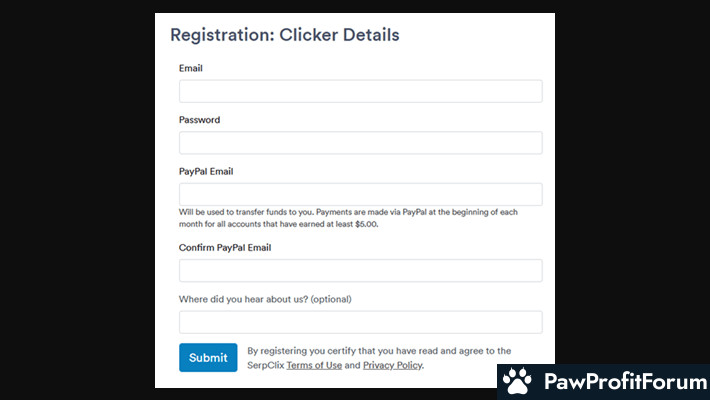The width and height of the screenshot is (710, 400).
Task: Open the Terms of Use link
Action: 314,366
